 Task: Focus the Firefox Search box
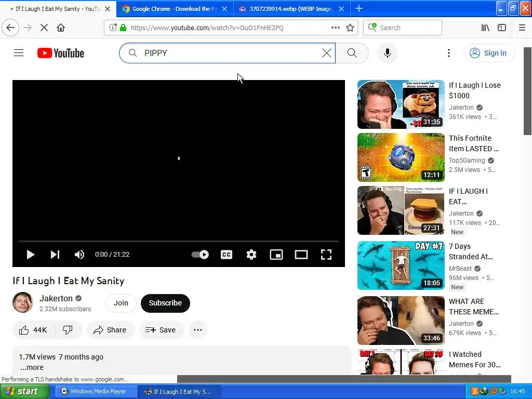[x=403, y=28]
